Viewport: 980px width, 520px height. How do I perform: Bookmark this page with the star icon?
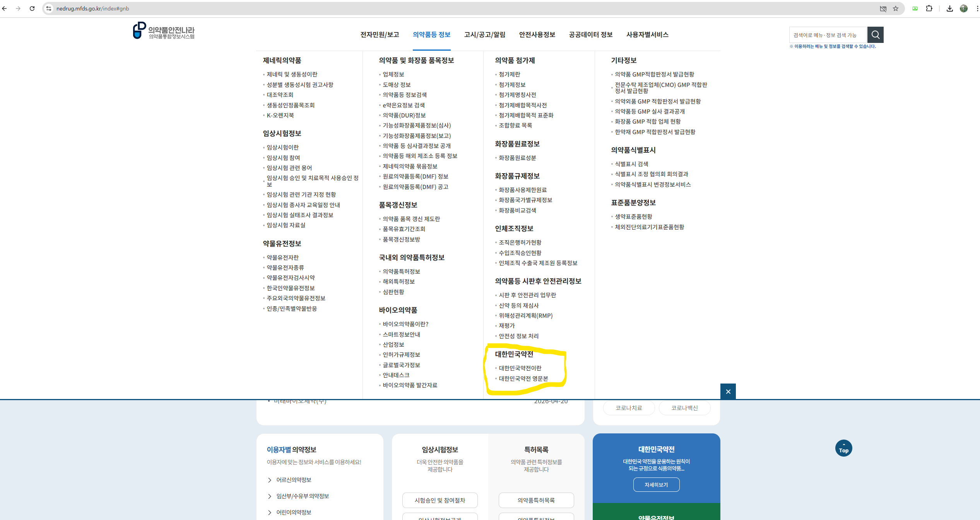(896, 9)
